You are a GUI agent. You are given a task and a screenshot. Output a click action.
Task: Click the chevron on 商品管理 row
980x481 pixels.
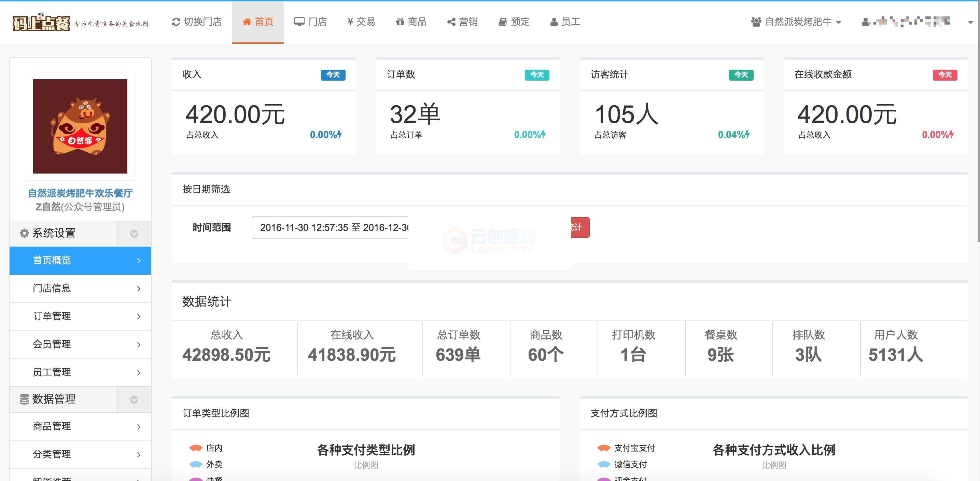tap(139, 427)
